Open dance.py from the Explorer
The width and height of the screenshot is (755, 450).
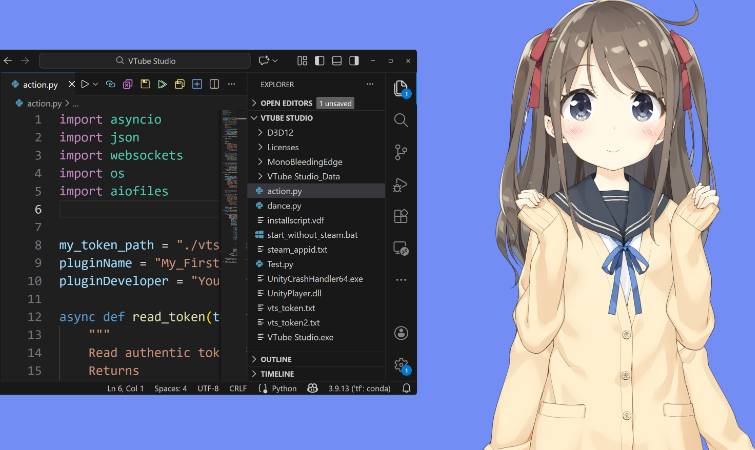tap(316, 206)
